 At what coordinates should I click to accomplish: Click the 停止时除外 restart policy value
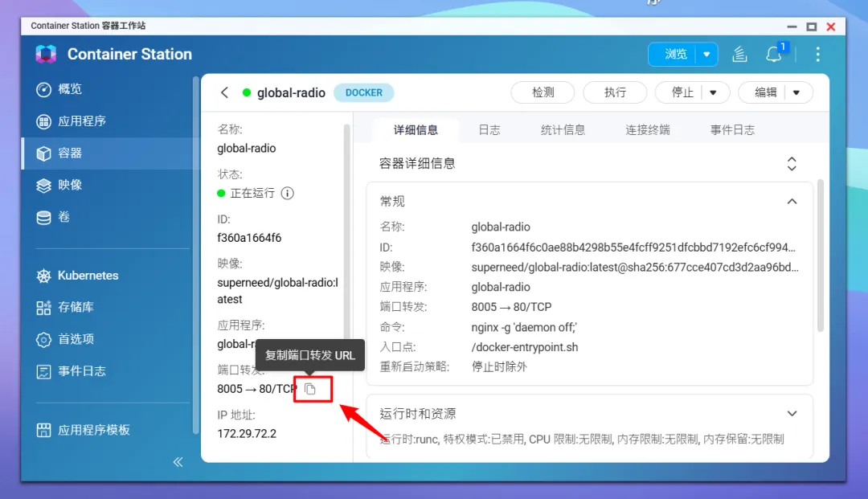499,366
